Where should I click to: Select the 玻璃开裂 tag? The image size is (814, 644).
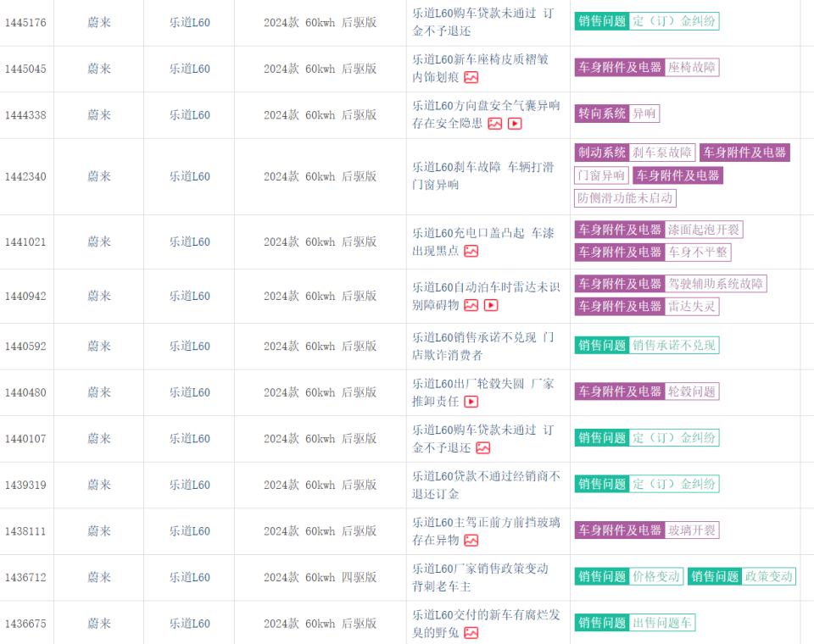pyautogui.click(x=692, y=530)
